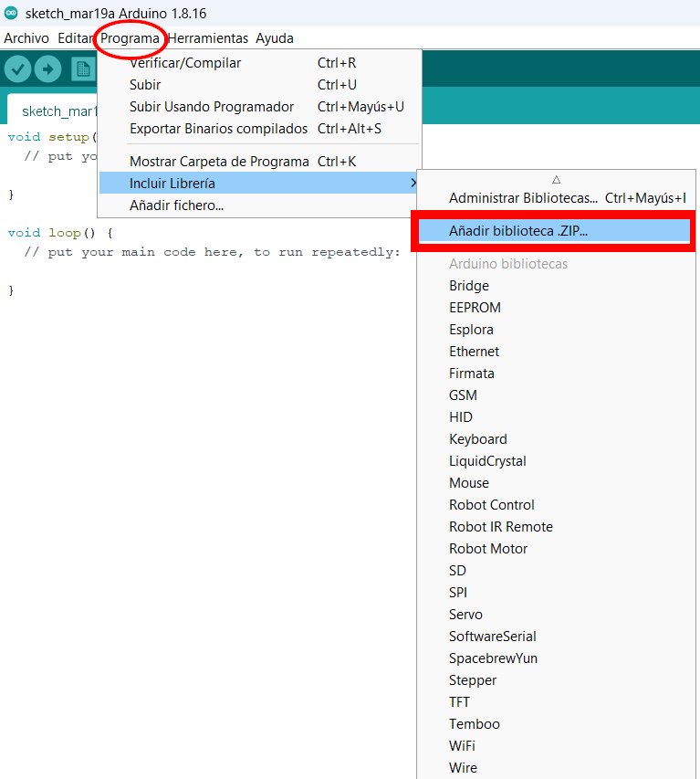Select Añadir fichero menu entry
Screen dimensions: 700x779
[x=176, y=205]
